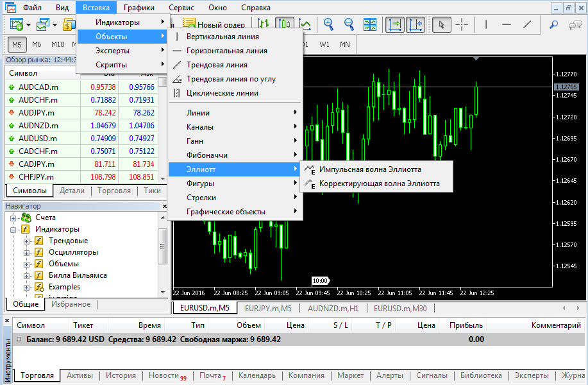The width and height of the screenshot is (588, 385).
Task: Toggle chart auto-scroll button
Action: [394, 24]
